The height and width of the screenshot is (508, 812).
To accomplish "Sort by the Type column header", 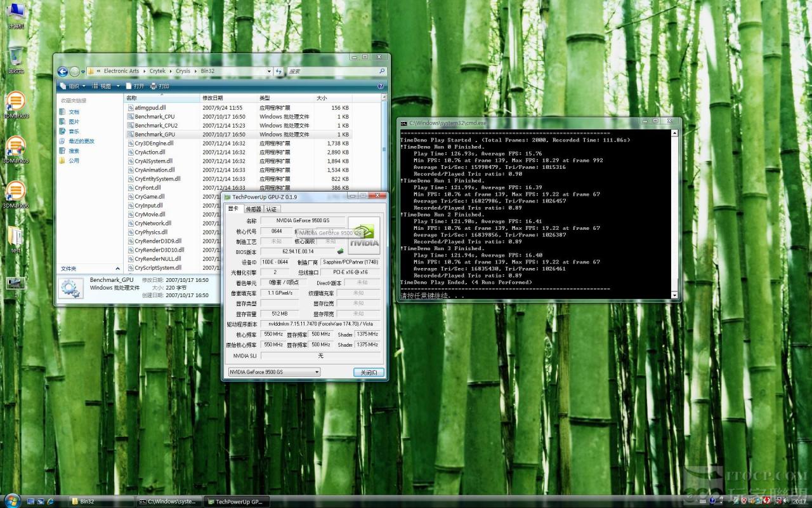I will point(285,98).
